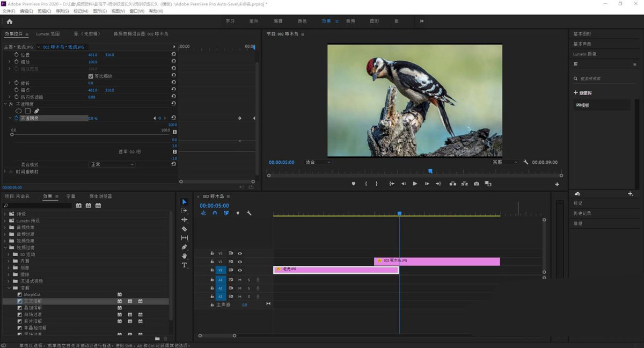Select the Type tool
The image size is (644, 348).
tap(185, 265)
